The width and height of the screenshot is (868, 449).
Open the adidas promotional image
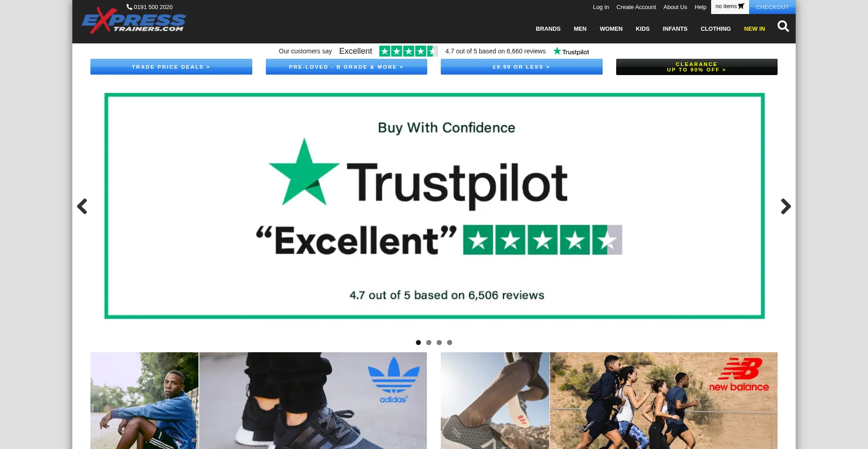(259, 401)
